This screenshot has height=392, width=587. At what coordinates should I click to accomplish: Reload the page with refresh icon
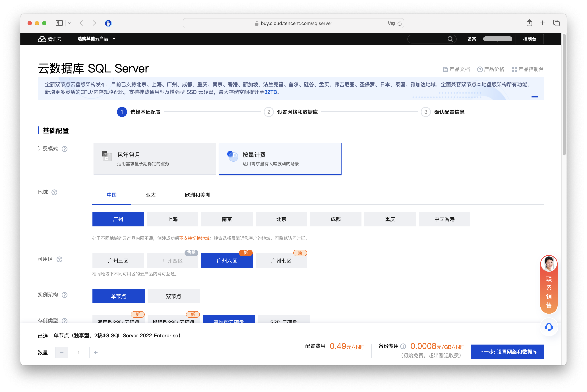400,23
